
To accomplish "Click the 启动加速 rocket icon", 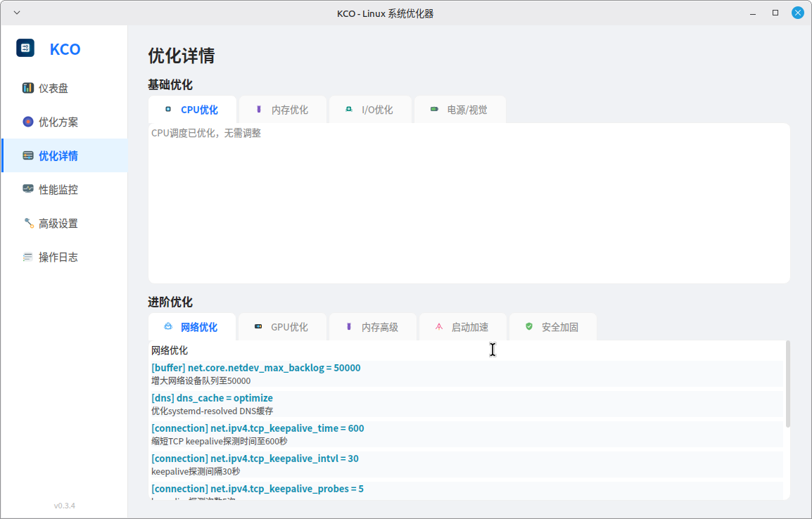I will pos(439,326).
